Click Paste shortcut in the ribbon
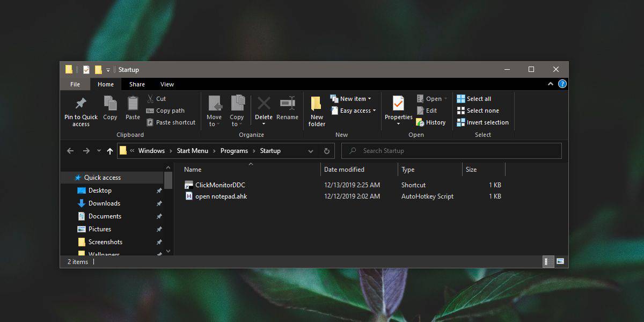 [x=171, y=122]
